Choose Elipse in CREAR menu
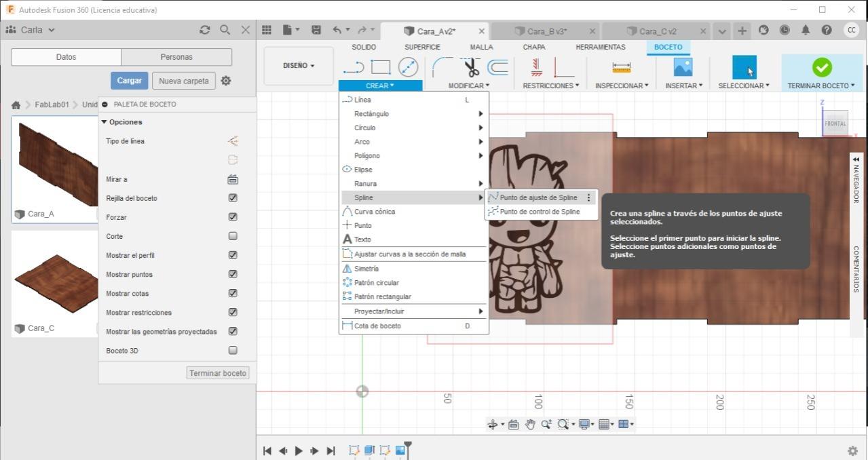 pyautogui.click(x=414, y=170)
